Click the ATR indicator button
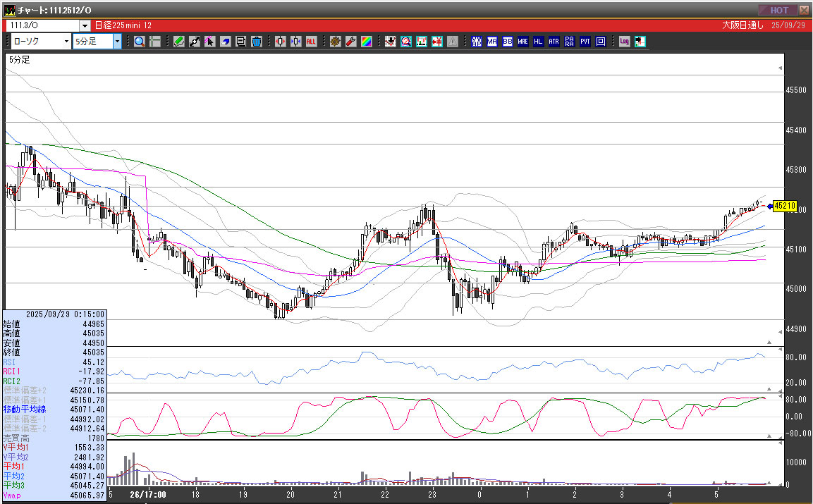 point(554,42)
